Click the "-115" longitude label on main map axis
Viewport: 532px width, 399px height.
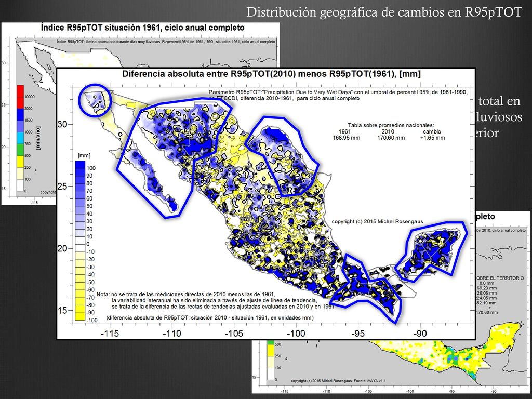110,334
